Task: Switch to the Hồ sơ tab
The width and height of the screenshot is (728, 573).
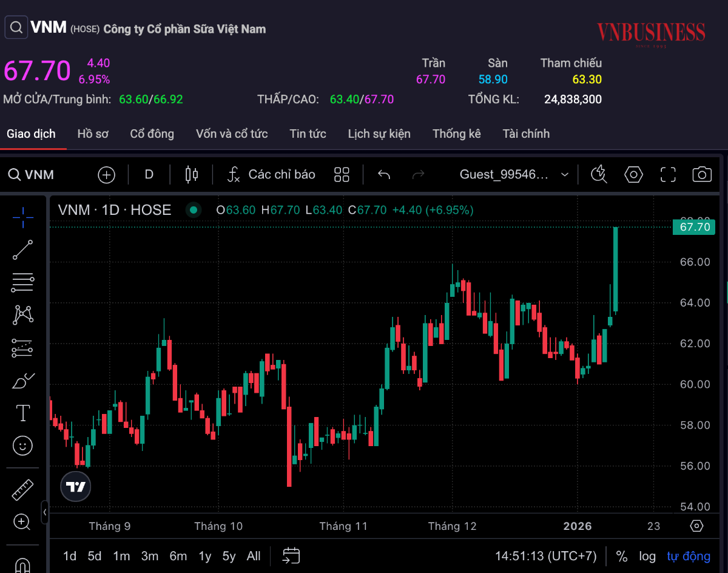Action: [x=93, y=134]
